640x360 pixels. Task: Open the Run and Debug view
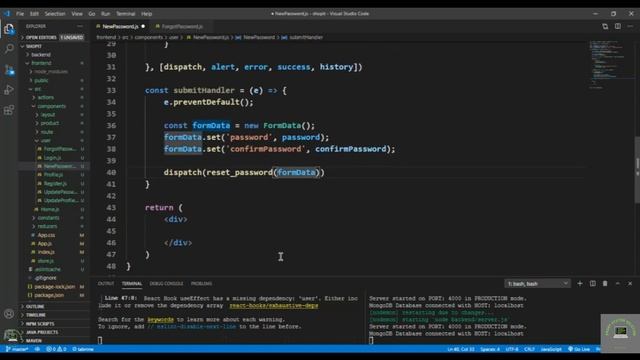(9, 90)
